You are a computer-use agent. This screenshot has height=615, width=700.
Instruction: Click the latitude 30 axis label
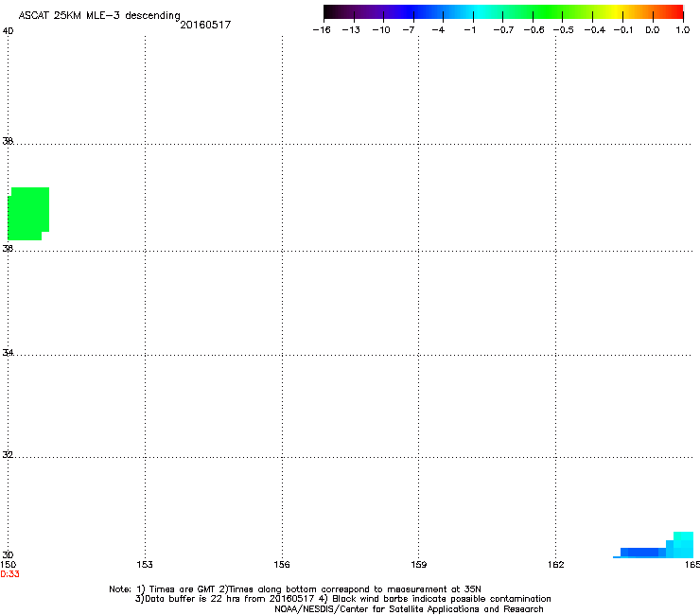coord(8,554)
